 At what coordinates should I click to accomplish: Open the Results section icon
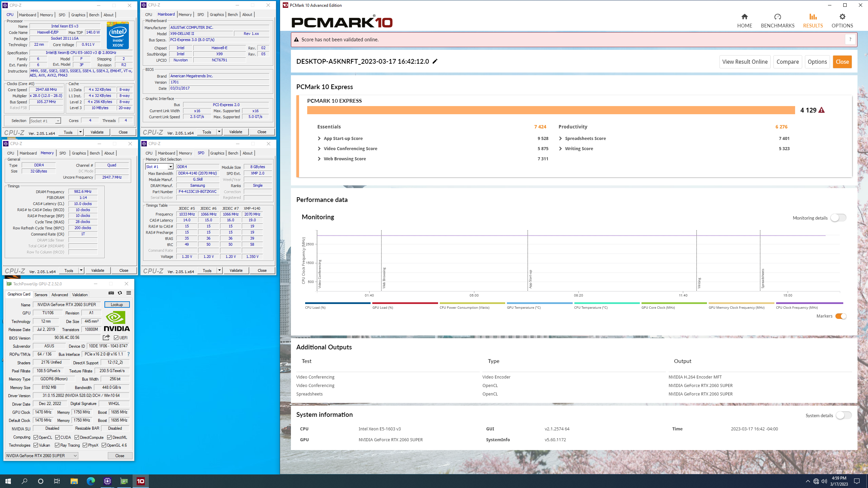point(813,17)
